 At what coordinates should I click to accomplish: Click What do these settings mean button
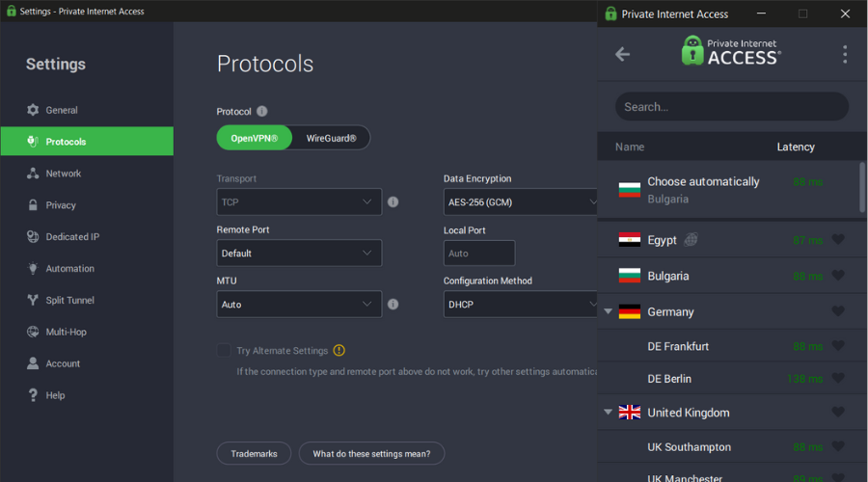pos(371,454)
